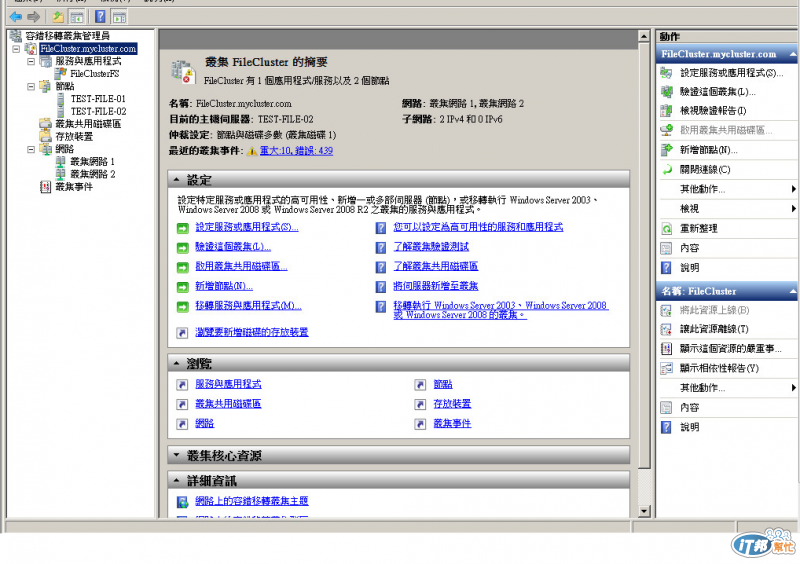The height and width of the screenshot is (564, 800).
Task: Click the show/hide console tree toolbar icon
Action: click(77, 17)
